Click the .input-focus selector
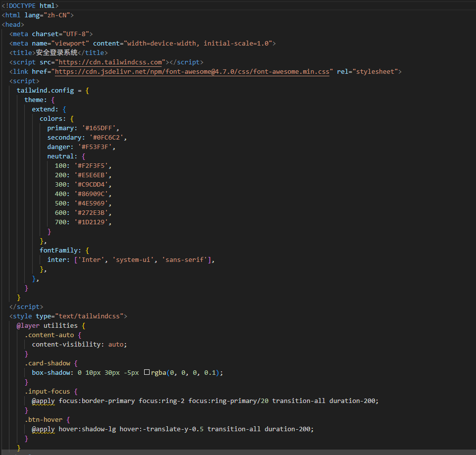476x455 pixels. pyautogui.click(x=48, y=392)
